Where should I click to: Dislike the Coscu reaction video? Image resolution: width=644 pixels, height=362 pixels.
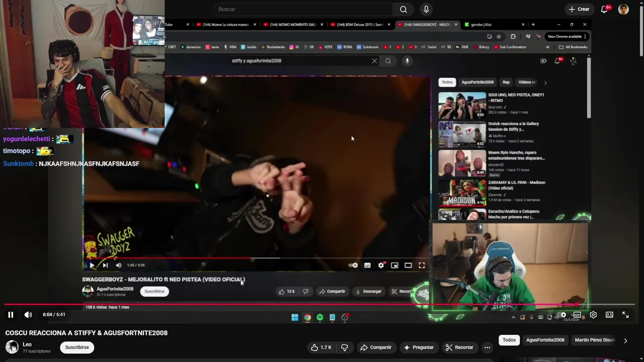pyautogui.click(x=345, y=347)
